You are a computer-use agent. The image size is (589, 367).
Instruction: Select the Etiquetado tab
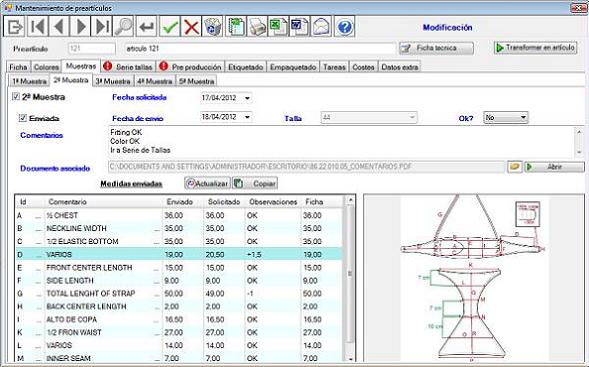[x=246, y=67]
